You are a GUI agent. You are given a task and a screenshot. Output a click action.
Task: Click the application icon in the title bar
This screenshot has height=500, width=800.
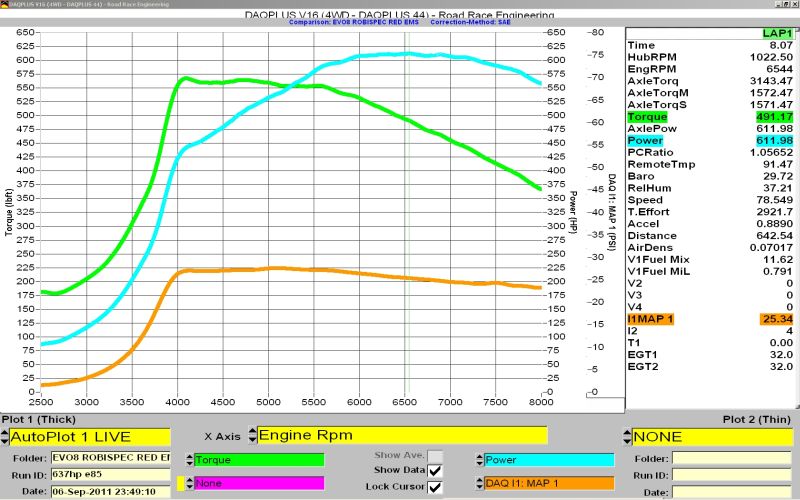[x=5, y=4]
